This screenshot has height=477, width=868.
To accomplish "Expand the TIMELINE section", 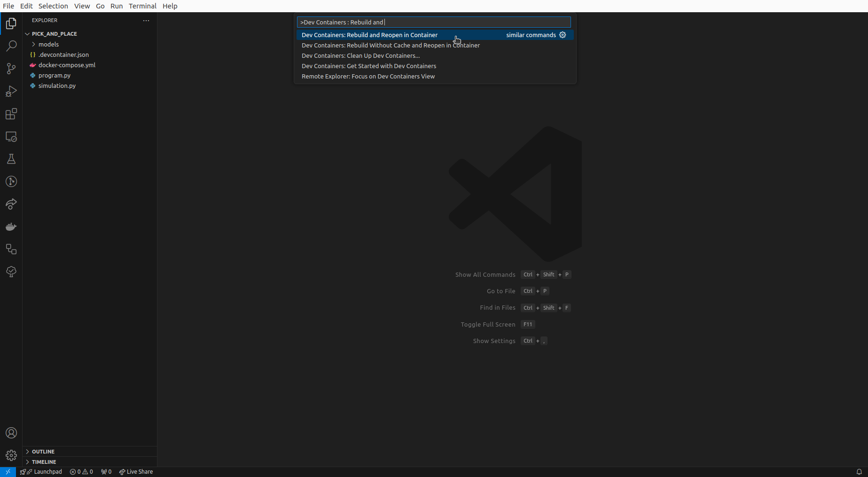I will tap(90, 462).
